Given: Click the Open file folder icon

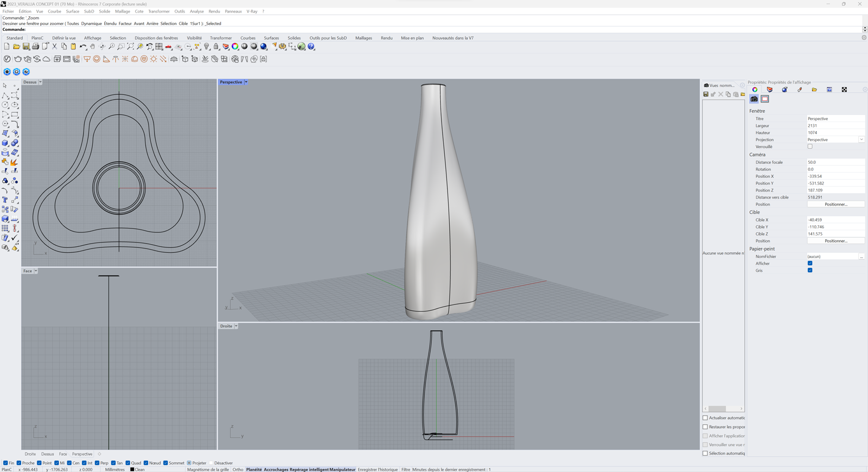Looking at the screenshot, I should coord(16,47).
